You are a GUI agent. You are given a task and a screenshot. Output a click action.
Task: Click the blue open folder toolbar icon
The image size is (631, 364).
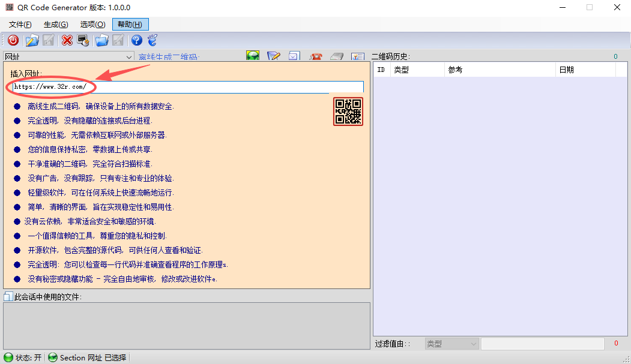[102, 40]
